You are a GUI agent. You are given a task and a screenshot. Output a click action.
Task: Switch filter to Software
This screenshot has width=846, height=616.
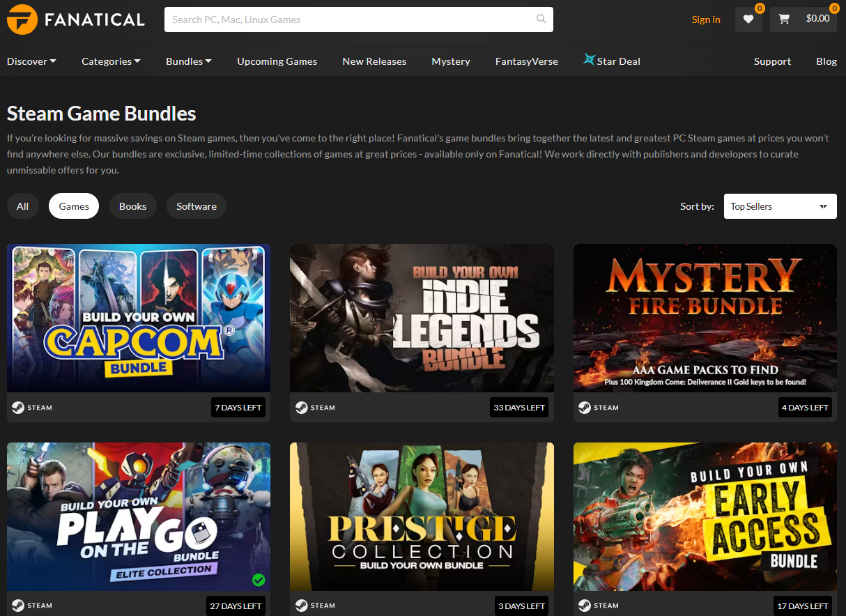196,206
